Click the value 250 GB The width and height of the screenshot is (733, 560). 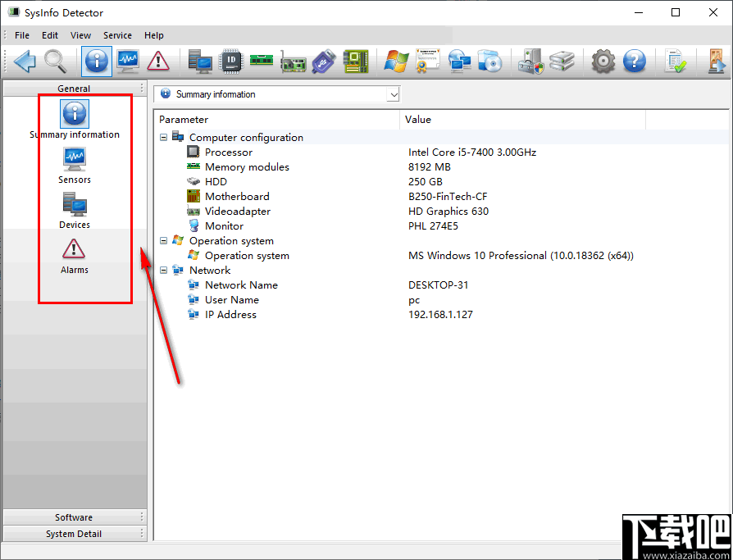425,182
